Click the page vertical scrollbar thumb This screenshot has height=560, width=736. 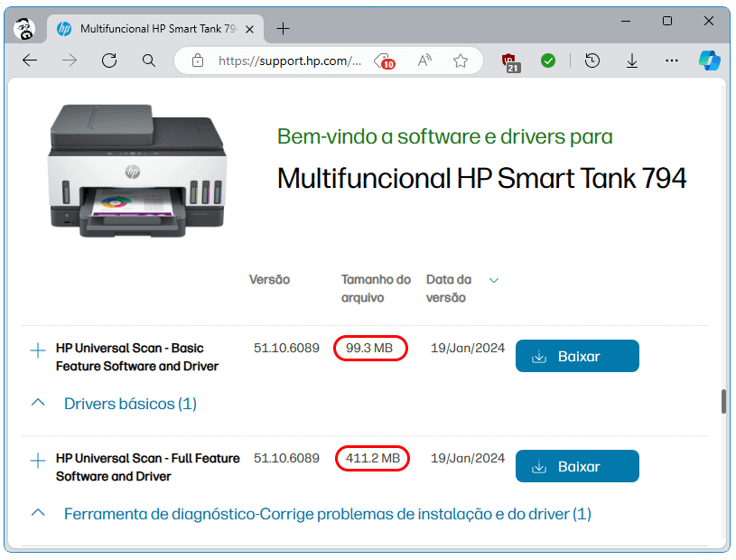coord(723,401)
